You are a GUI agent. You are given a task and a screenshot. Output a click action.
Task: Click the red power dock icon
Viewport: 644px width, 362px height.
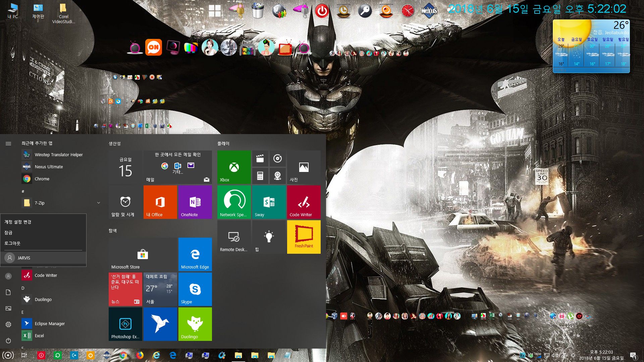tap(322, 11)
